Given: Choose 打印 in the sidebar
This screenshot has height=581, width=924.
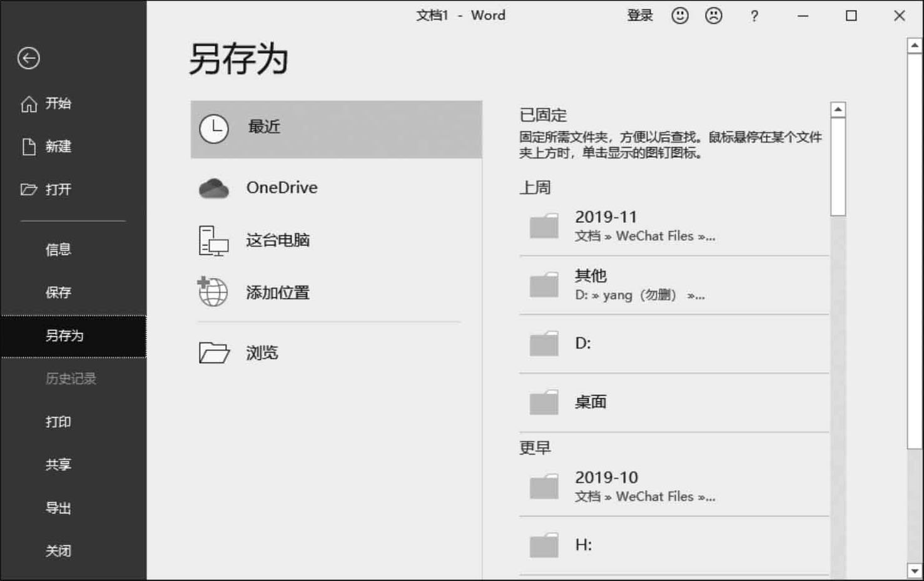Looking at the screenshot, I should pyautogui.click(x=58, y=422).
